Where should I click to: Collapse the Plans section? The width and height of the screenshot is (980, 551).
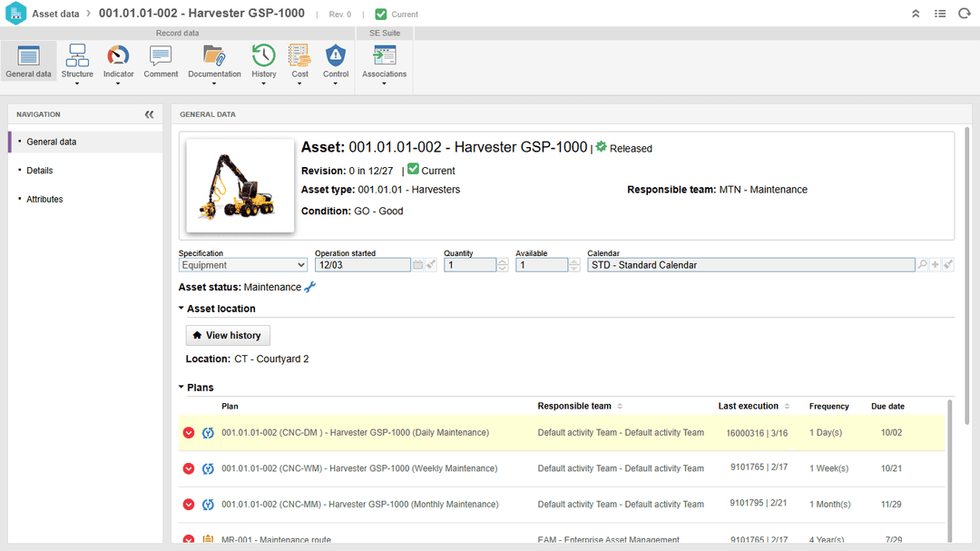181,387
